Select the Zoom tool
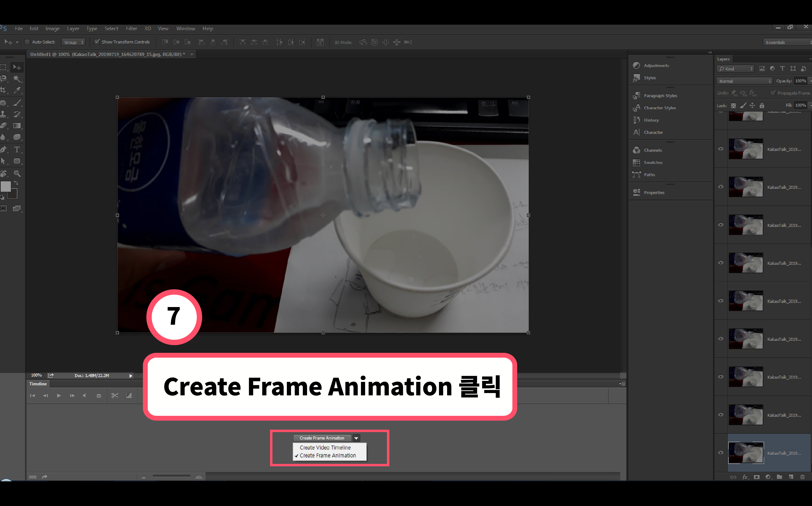Image resolution: width=812 pixels, height=506 pixels. tap(17, 173)
